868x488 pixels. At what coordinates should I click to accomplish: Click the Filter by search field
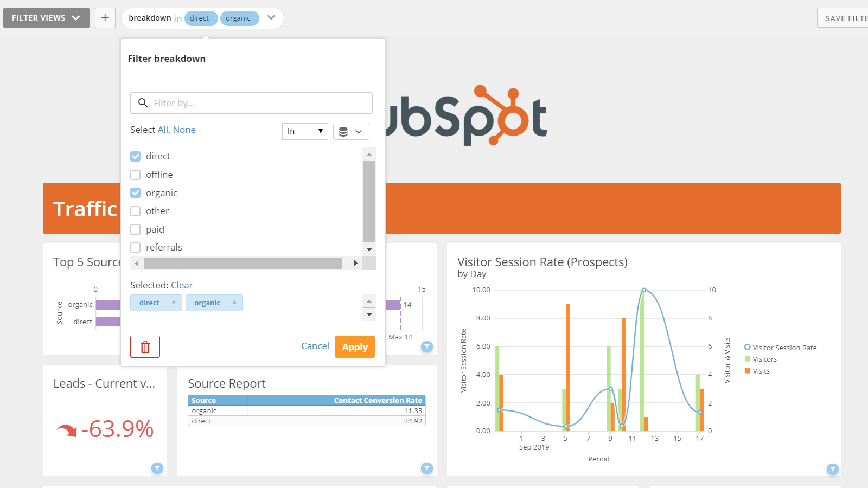click(251, 102)
